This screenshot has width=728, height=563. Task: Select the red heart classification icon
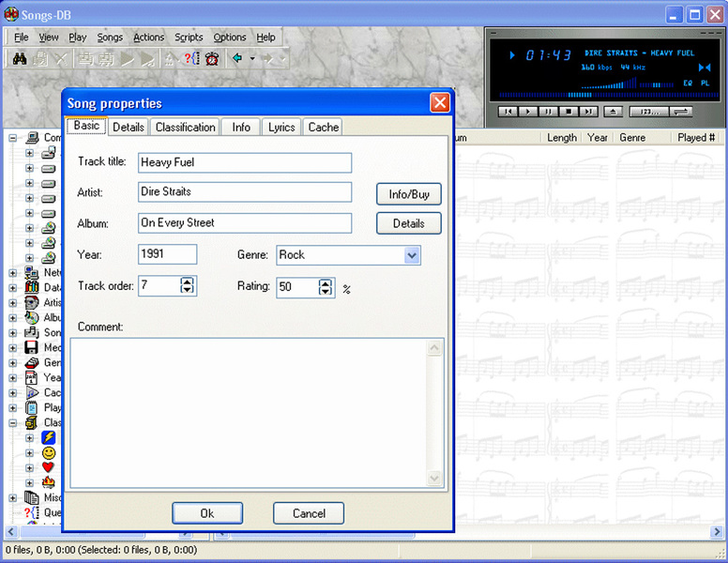tap(48, 467)
